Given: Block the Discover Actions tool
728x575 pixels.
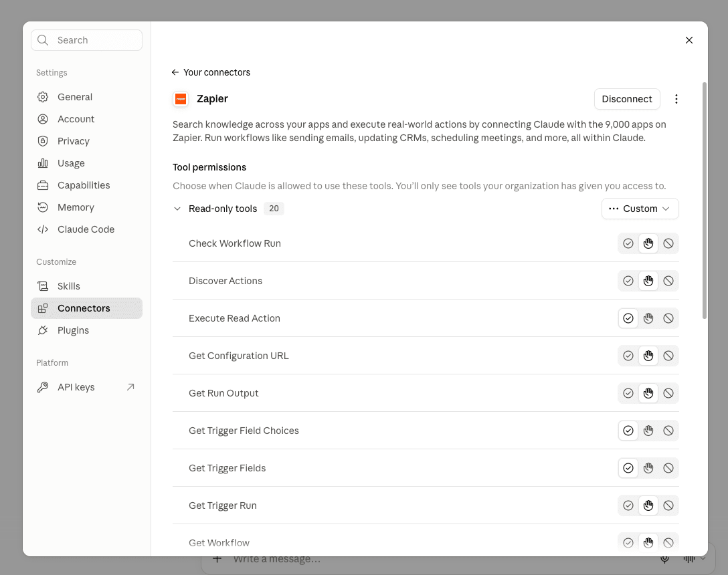Looking at the screenshot, I should click(x=668, y=281).
